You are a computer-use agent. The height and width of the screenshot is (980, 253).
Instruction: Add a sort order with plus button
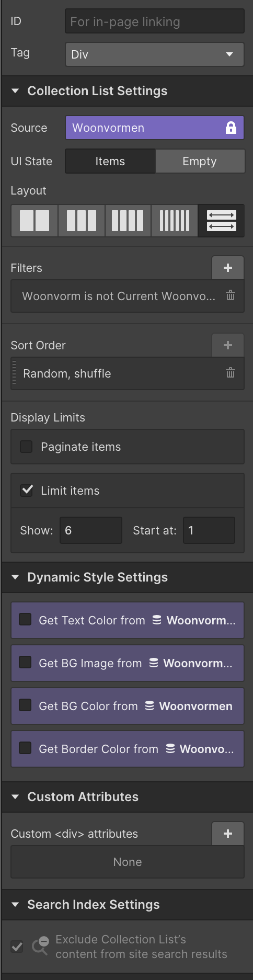point(228,345)
